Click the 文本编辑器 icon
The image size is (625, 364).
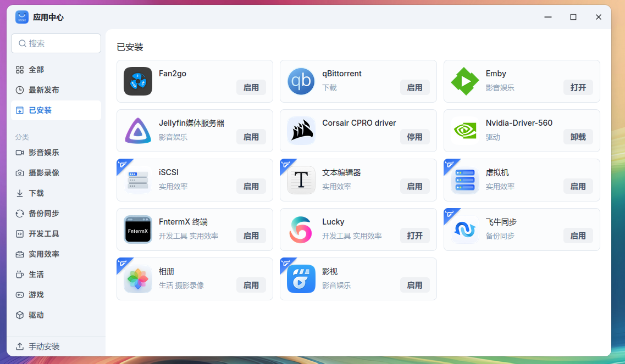[x=301, y=180]
